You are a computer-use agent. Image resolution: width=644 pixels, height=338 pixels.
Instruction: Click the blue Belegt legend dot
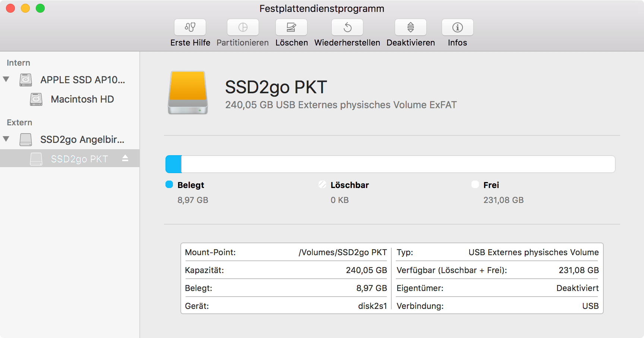pos(169,184)
